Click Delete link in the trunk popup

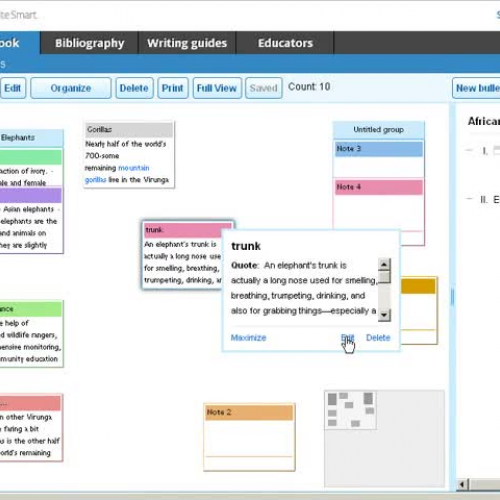pos(378,338)
